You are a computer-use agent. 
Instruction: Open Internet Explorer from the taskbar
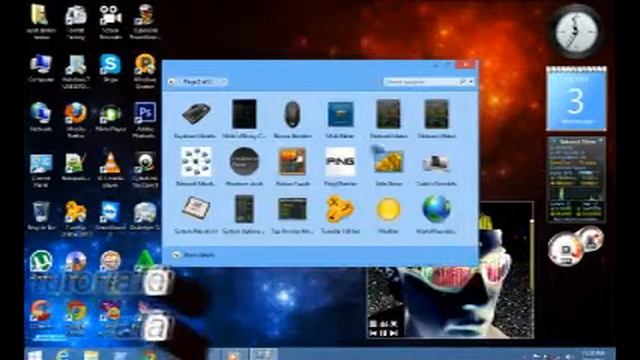tap(62, 355)
